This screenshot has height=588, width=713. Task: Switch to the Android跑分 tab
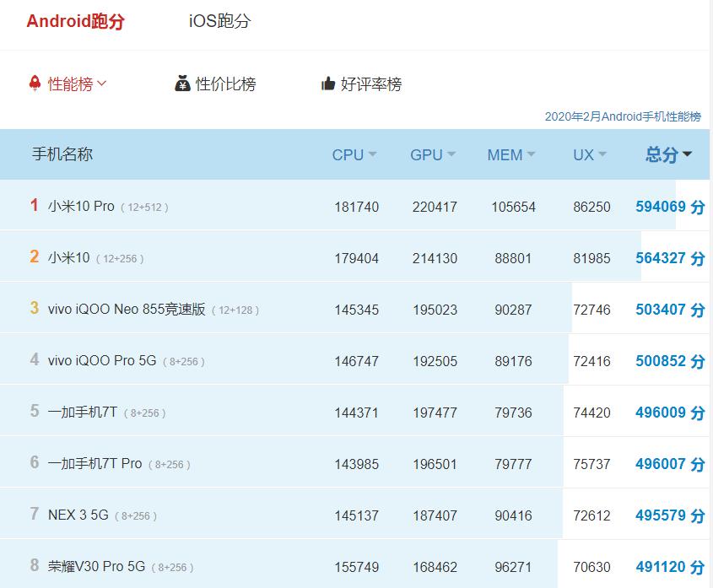coord(75,21)
